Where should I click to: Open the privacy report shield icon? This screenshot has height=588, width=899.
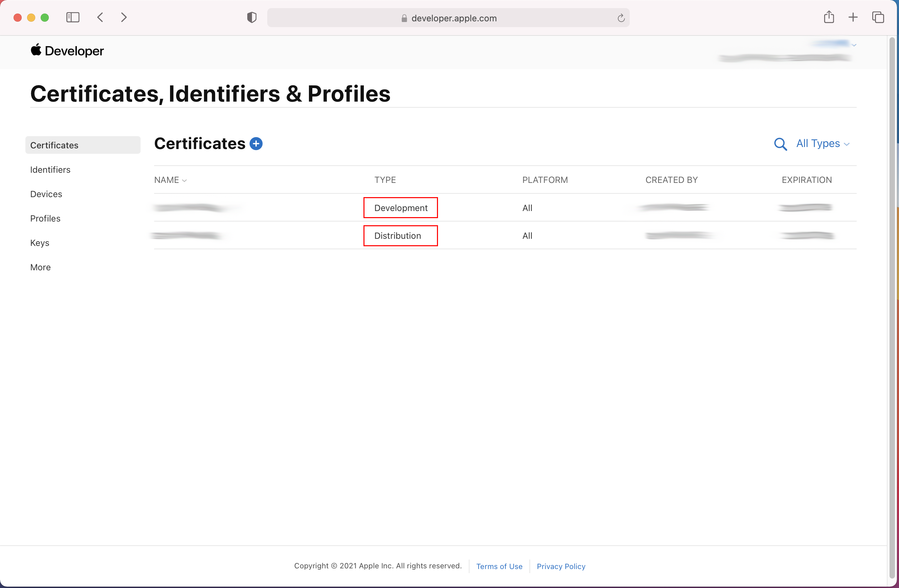252,17
